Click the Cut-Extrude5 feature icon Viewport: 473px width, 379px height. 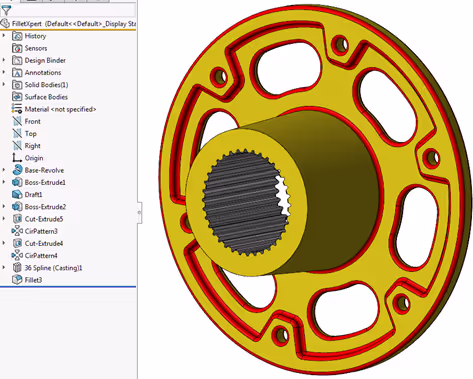tap(17, 219)
